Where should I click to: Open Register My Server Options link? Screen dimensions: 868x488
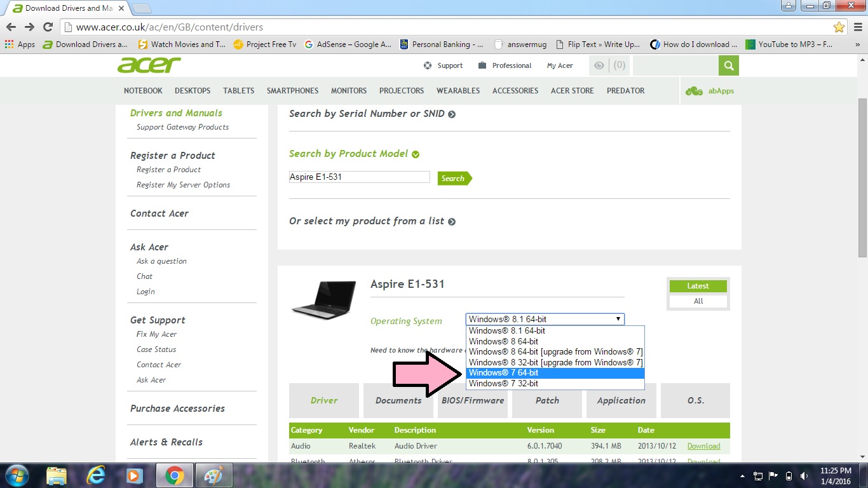(183, 185)
